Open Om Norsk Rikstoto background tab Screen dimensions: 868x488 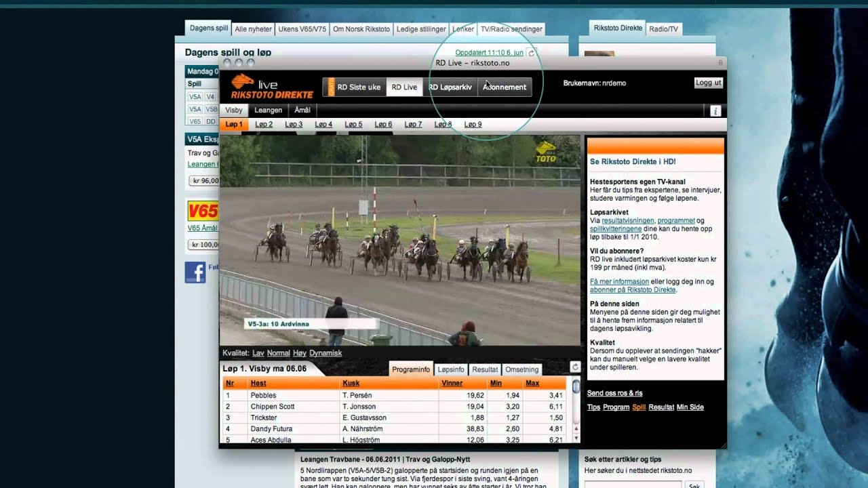(361, 29)
